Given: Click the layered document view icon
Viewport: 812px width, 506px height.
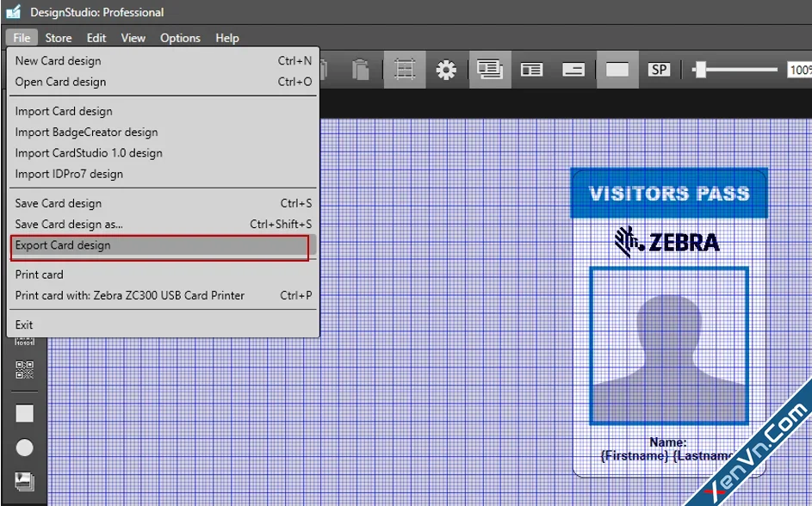Looking at the screenshot, I should coord(490,70).
